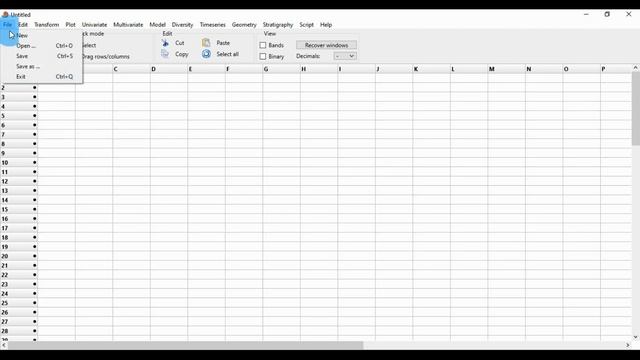Open the Edit menu
Viewport: 640px width, 360px height.
click(x=23, y=24)
